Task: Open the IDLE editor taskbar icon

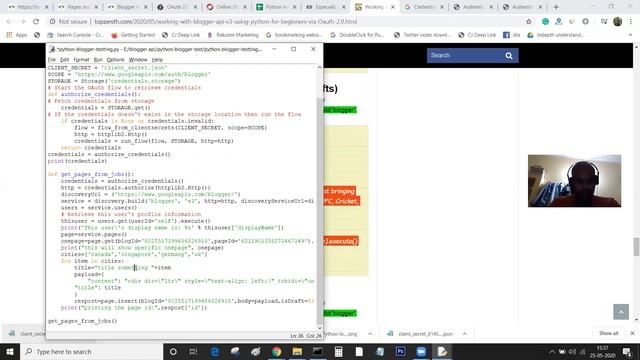Action: [x=442, y=351]
